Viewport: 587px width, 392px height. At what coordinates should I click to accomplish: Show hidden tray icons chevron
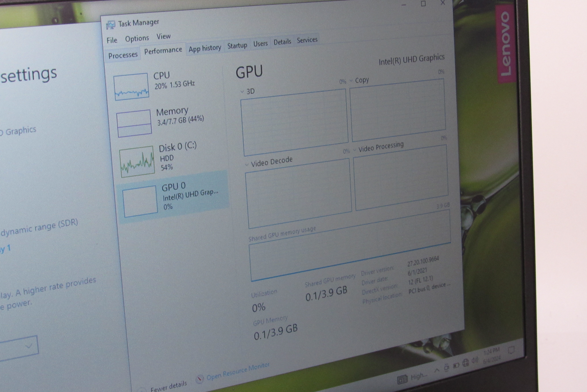436,370
